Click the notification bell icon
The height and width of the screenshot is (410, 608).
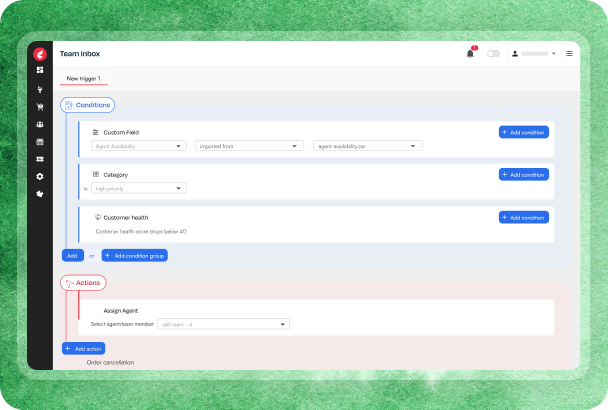point(470,53)
